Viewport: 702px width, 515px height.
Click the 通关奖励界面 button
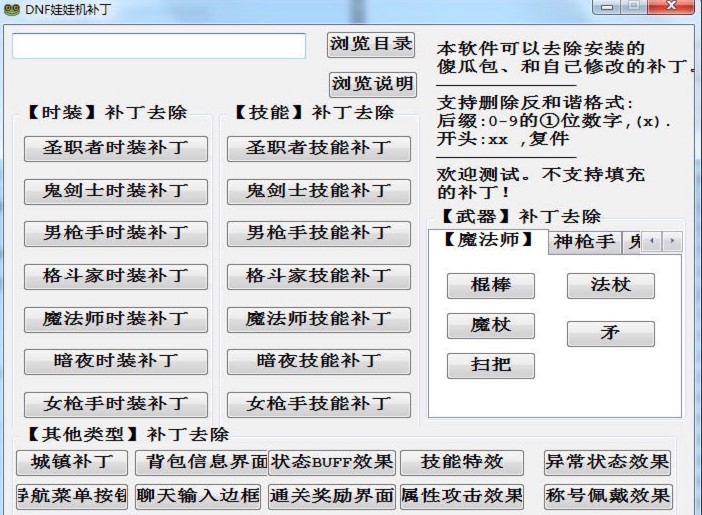[x=332, y=497]
